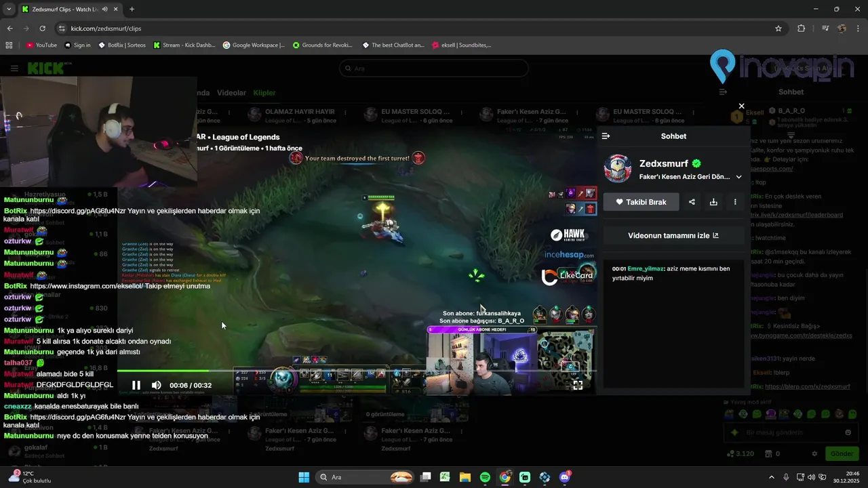Open the browser extensions menu
Image resolution: width=868 pixels, height=488 pixels.
(x=802, y=28)
